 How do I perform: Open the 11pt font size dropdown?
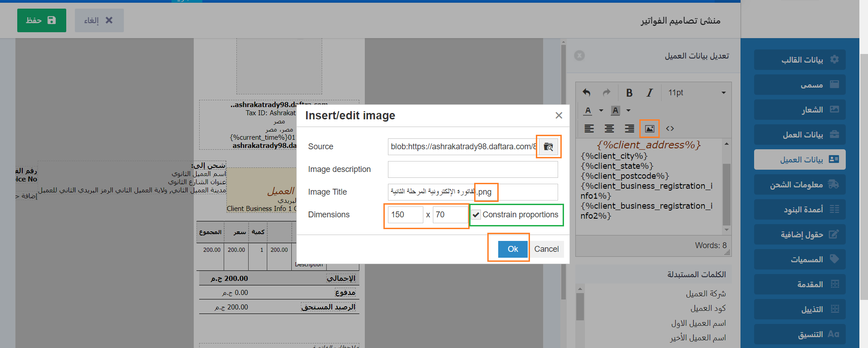[x=696, y=93]
